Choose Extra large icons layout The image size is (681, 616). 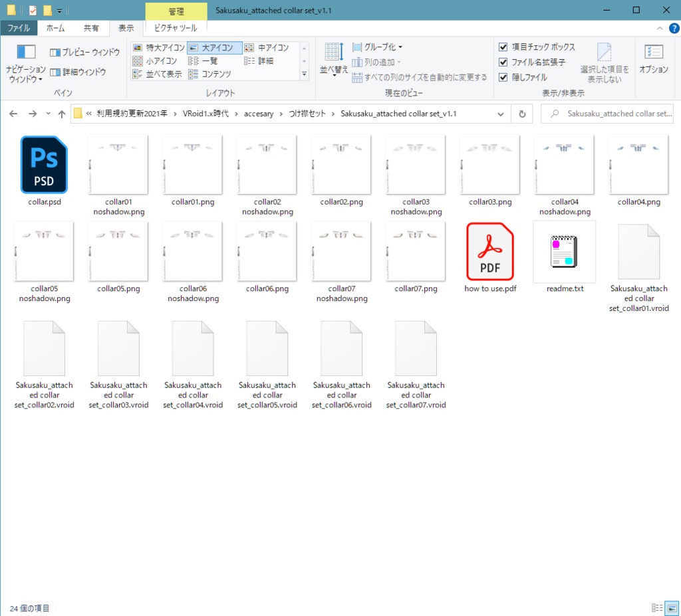pos(159,47)
